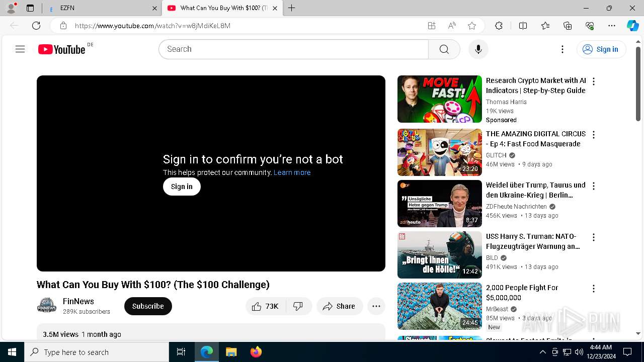Toggle Edge split screen
Viewport: 644px width, 362px height.
tap(523, 26)
